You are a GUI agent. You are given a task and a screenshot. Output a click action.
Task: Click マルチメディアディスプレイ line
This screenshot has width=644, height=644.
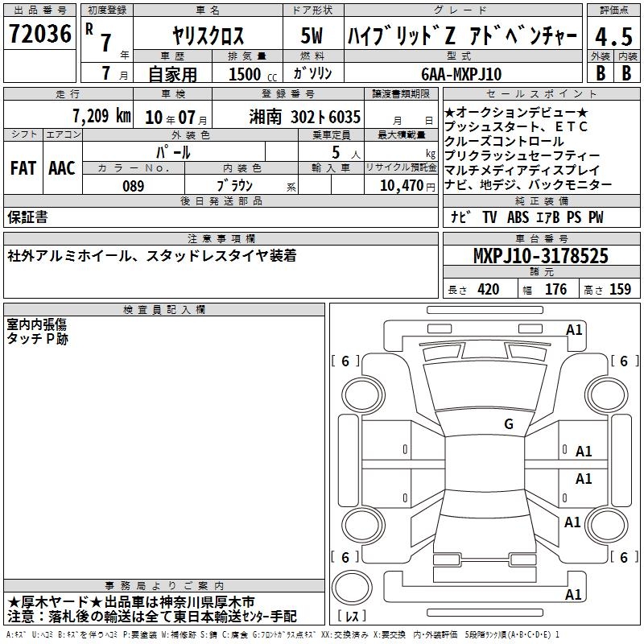(522, 170)
